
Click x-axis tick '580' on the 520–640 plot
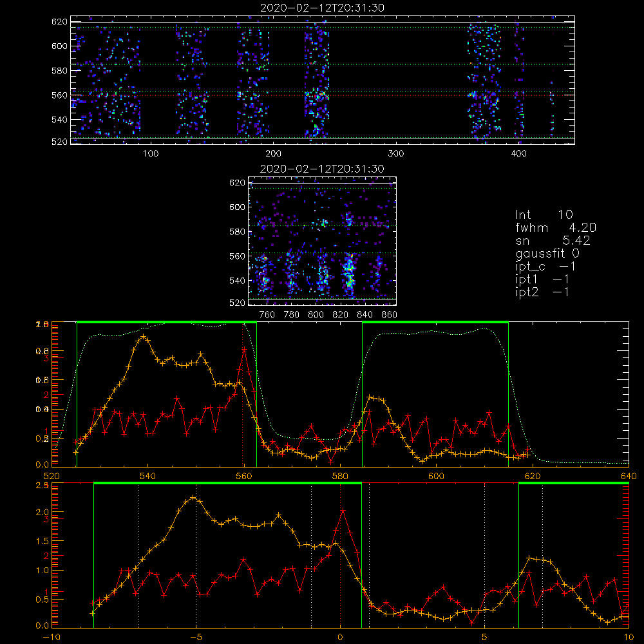pyautogui.click(x=340, y=477)
